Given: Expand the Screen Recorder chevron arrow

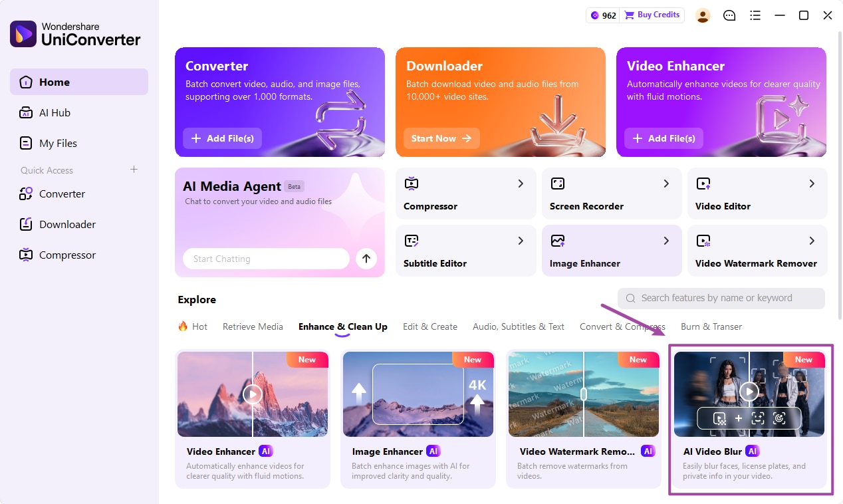Looking at the screenshot, I should (x=666, y=184).
